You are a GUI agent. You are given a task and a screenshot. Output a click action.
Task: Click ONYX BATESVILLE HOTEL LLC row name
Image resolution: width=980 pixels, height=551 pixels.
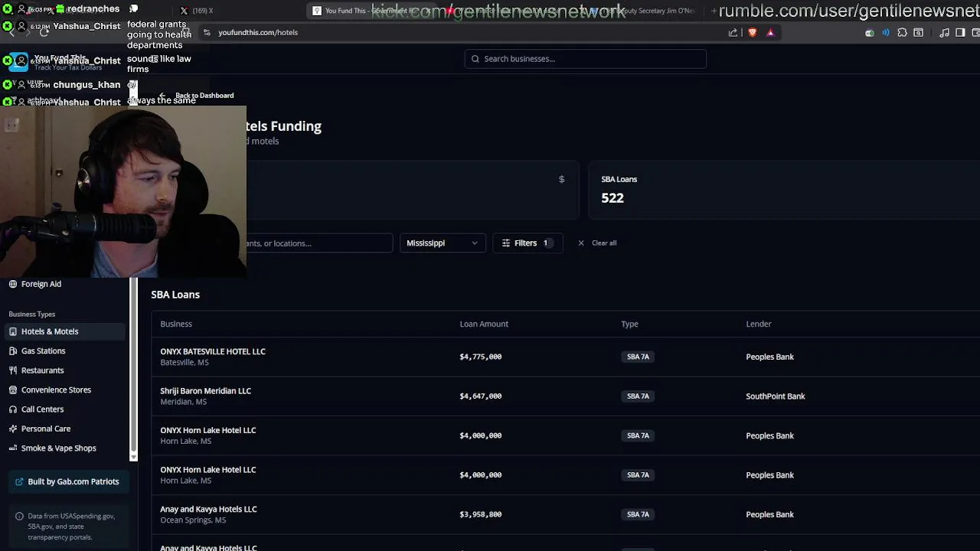(x=213, y=351)
